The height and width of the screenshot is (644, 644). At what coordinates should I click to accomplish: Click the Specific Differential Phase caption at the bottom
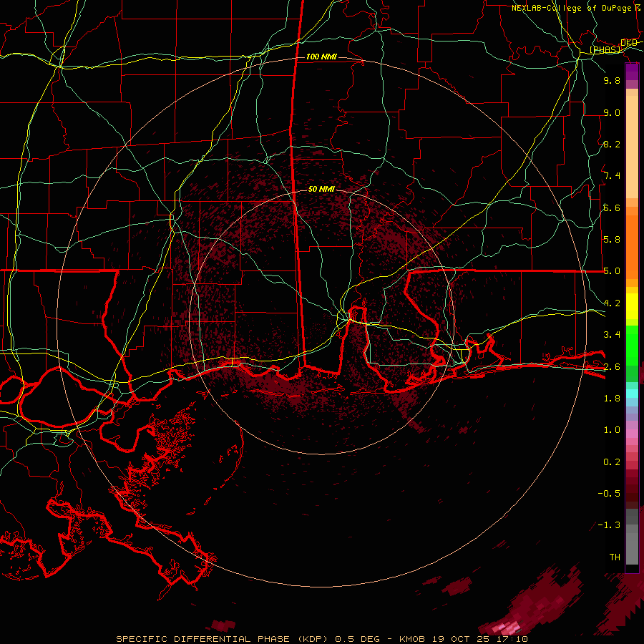(x=321, y=639)
